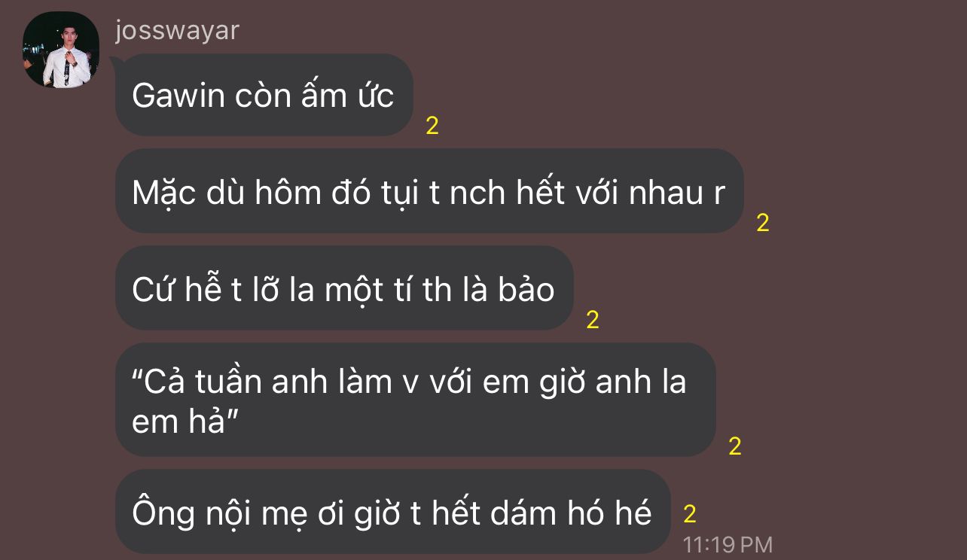Select the "Gawin còn ấm ức" message bubble
The height and width of the screenshot is (560, 967).
(x=264, y=95)
